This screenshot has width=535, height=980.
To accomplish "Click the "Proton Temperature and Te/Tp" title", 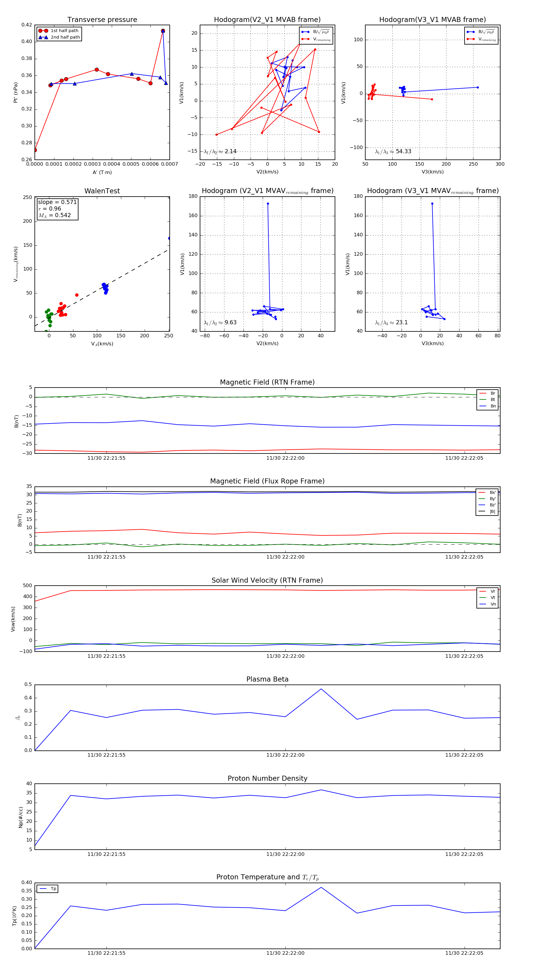I will [267, 877].
